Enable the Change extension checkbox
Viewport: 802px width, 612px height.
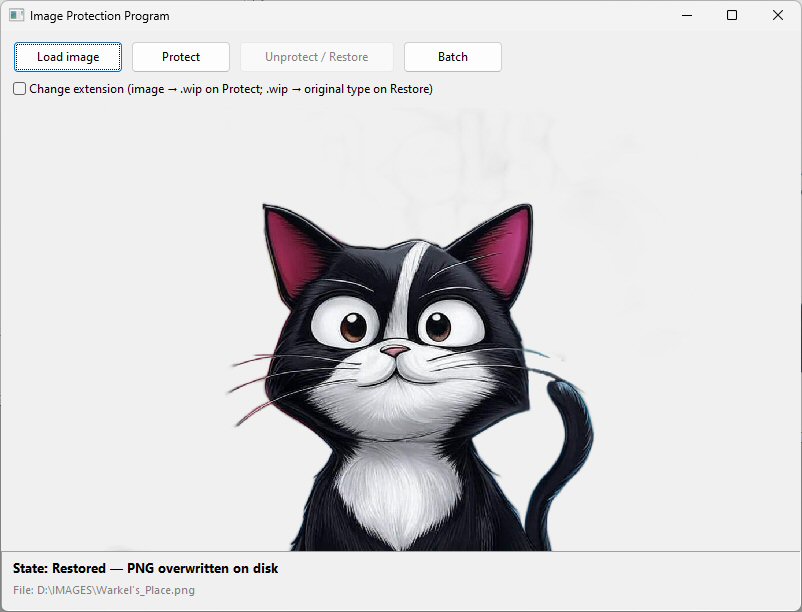pos(19,89)
